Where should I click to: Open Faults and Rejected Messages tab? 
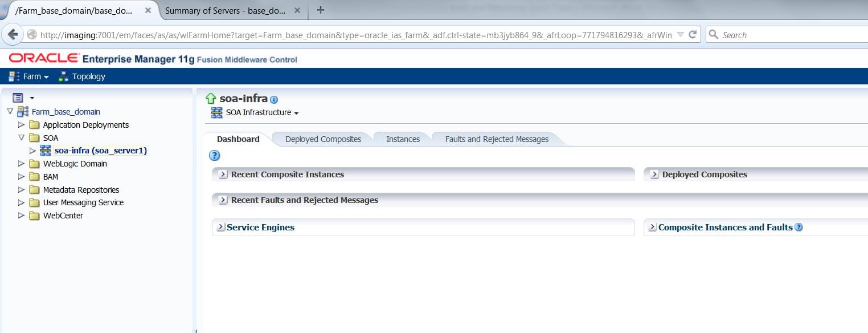coord(497,139)
